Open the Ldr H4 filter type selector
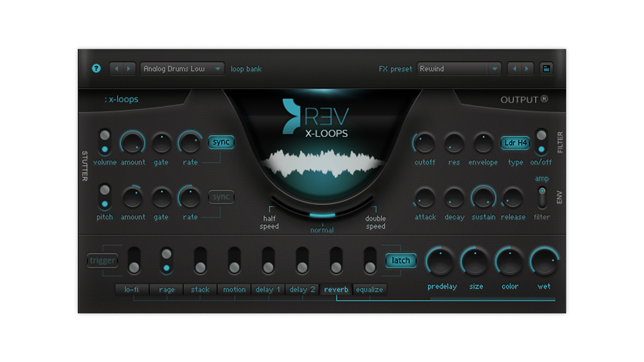644x362 pixels. [516, 143]
